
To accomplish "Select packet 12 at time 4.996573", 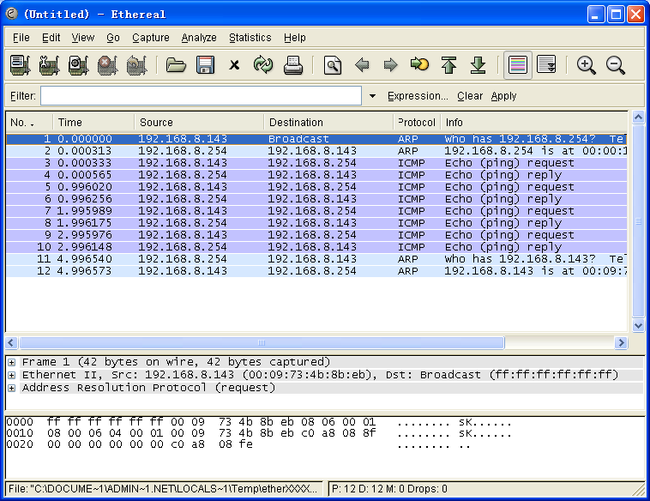I will click(x=316, y=271).
